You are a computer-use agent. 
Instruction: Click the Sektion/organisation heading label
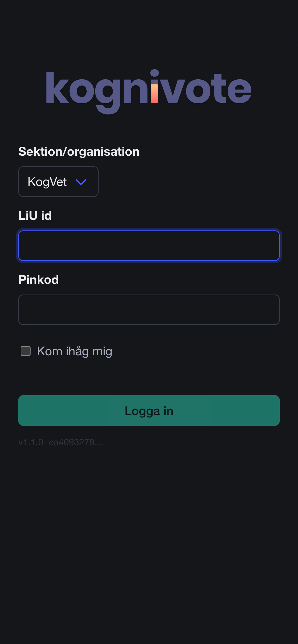point(79,152)
